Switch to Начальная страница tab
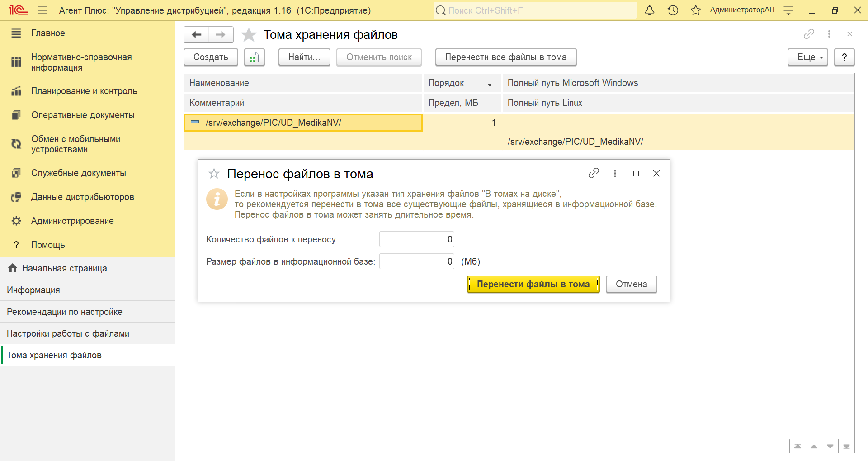 tap(87, 268)
